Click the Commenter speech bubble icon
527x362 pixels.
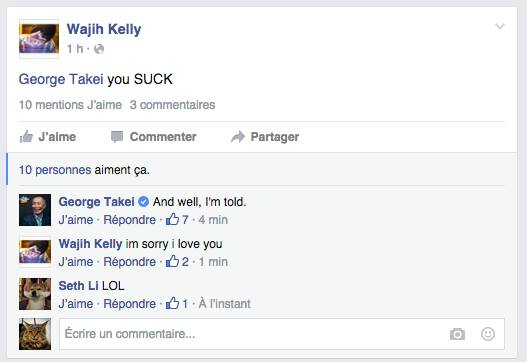click(x=117, y=137)
